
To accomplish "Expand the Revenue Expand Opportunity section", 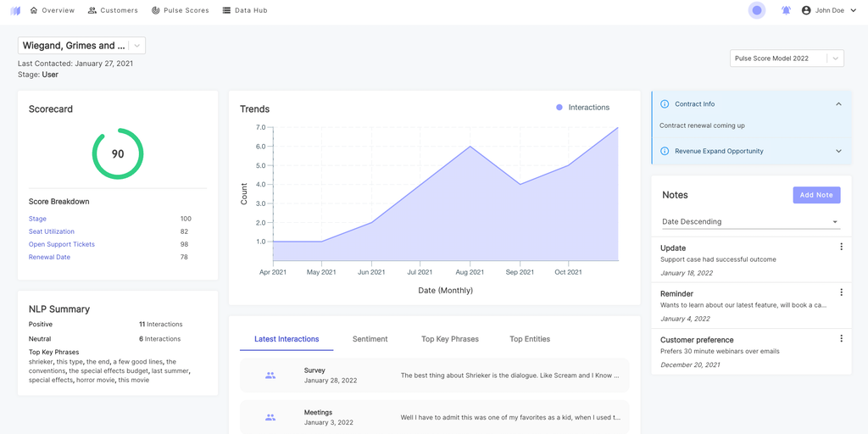I will (838, 151).
